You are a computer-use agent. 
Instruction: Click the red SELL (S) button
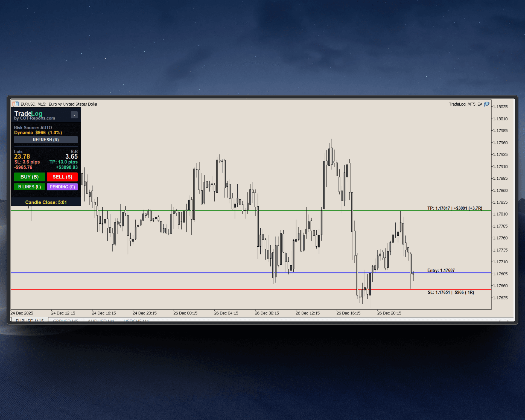tap(62, 177)
